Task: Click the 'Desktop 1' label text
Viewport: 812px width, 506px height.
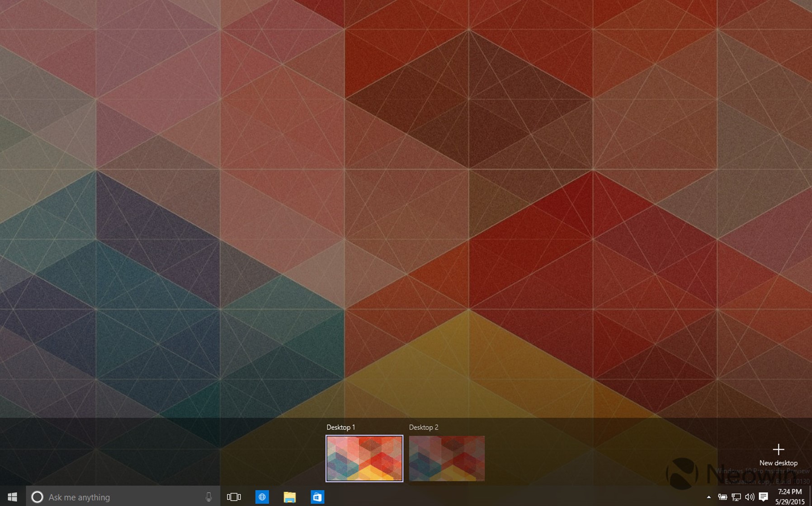Action: click(x=340, y=427)
